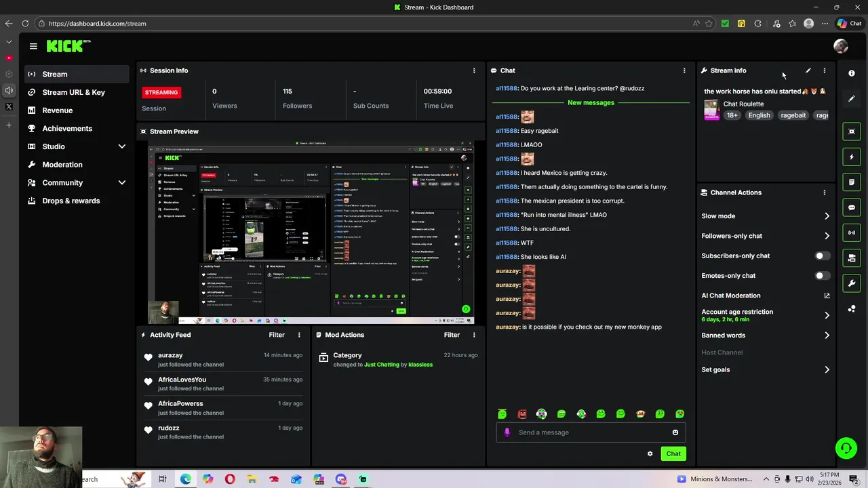Click klassless username in Mod Actions
The image size is (868, 488).
pos(420,365)
